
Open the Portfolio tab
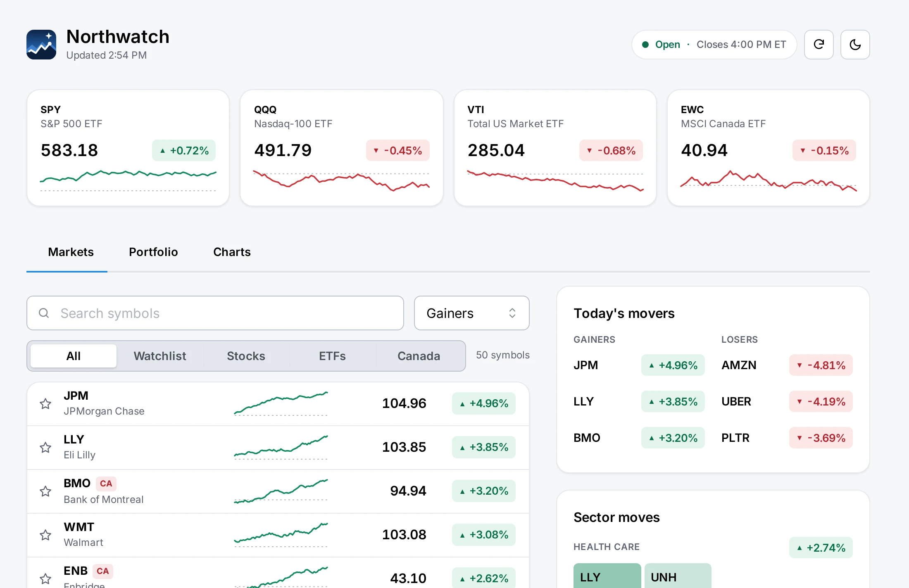click(x=153, y=252)
